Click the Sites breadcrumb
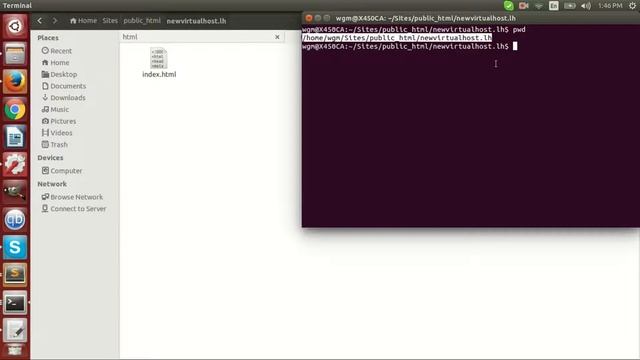The width and height of the screenshot is (640, 360). tap(110, 20)
